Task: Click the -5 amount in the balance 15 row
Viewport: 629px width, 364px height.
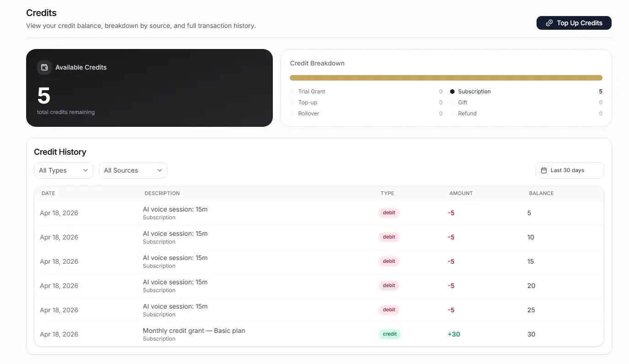Action: [451, 261]
